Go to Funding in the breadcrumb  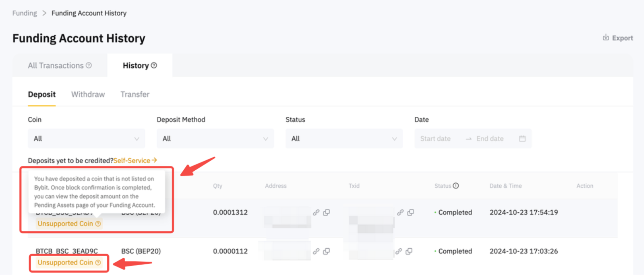click(x=24, y=13)
